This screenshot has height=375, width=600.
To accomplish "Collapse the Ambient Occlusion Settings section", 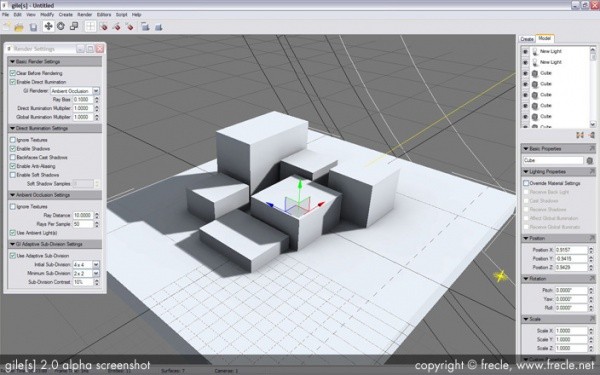I will [12, 195].
